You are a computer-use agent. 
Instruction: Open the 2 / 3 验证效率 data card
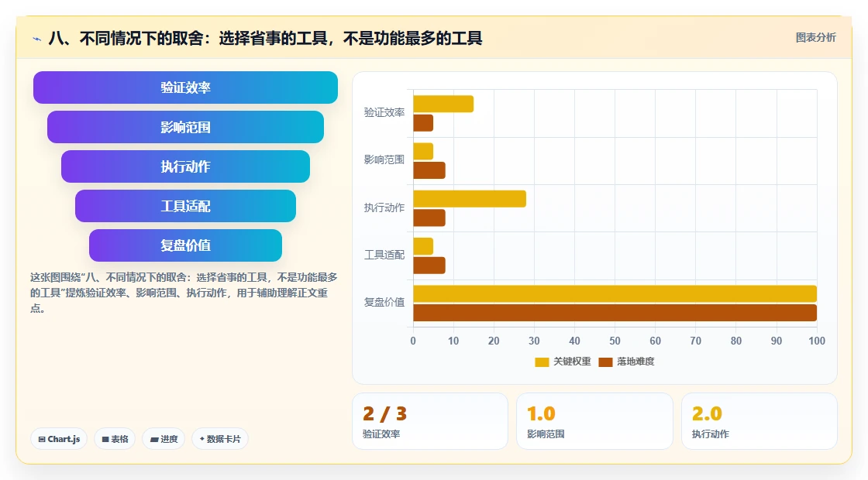coord(430,421)
